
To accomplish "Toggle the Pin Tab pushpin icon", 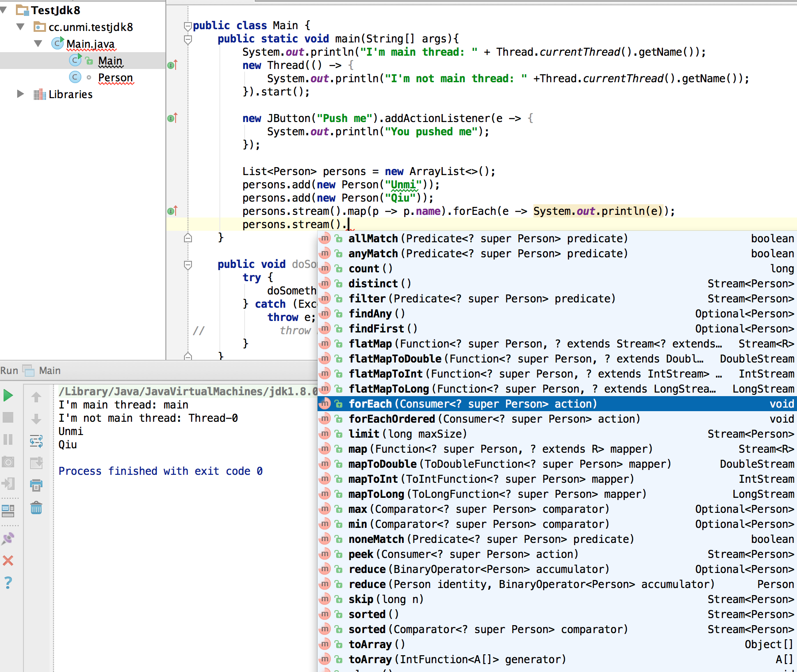I will 8,538.
